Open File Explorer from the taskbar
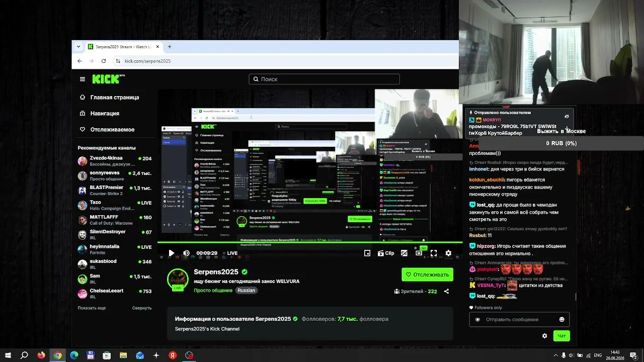 pos(123,355)
